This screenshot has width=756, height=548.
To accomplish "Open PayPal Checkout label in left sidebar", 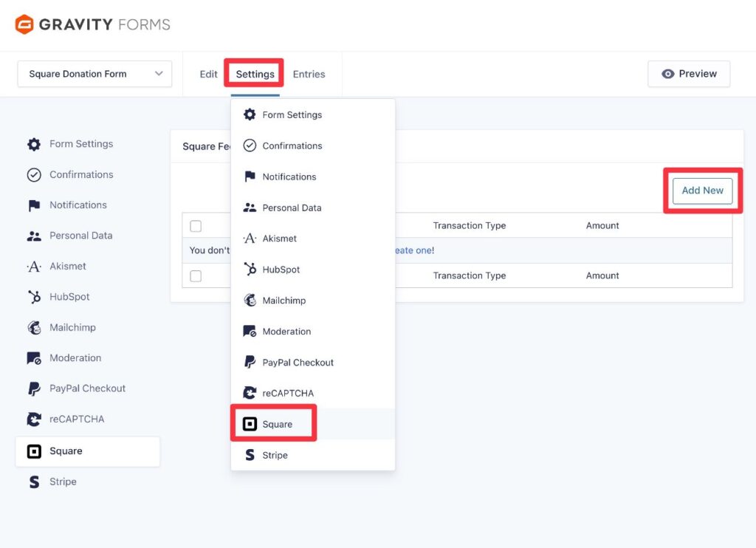I will click(87, 388).
